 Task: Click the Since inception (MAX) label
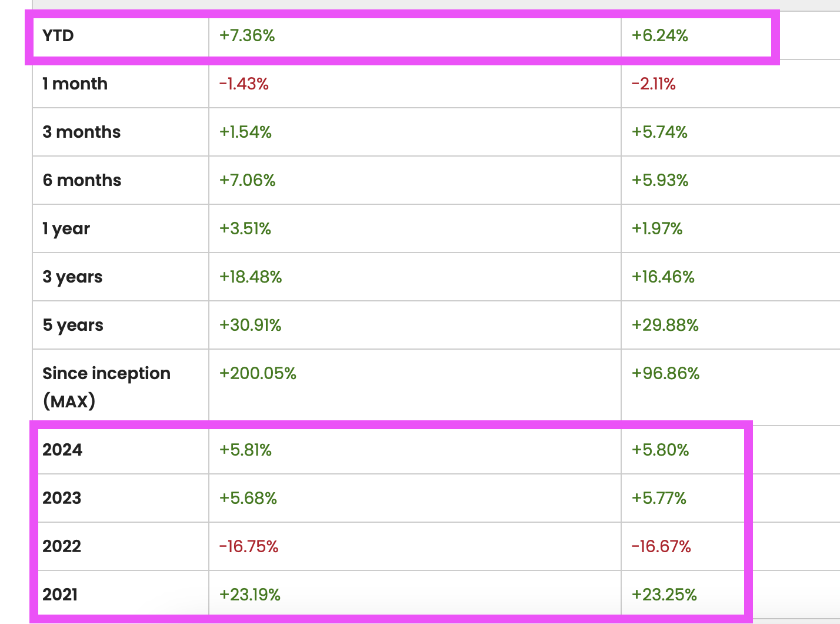(x=106, y=387)
